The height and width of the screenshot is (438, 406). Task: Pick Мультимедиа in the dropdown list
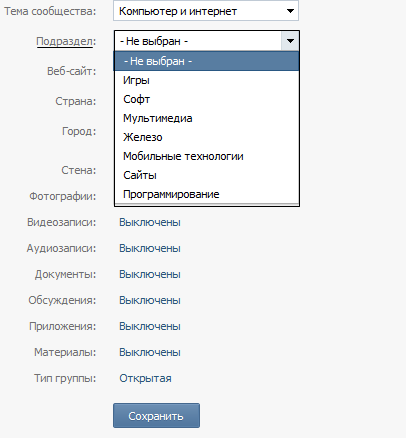tap(207, 118)
